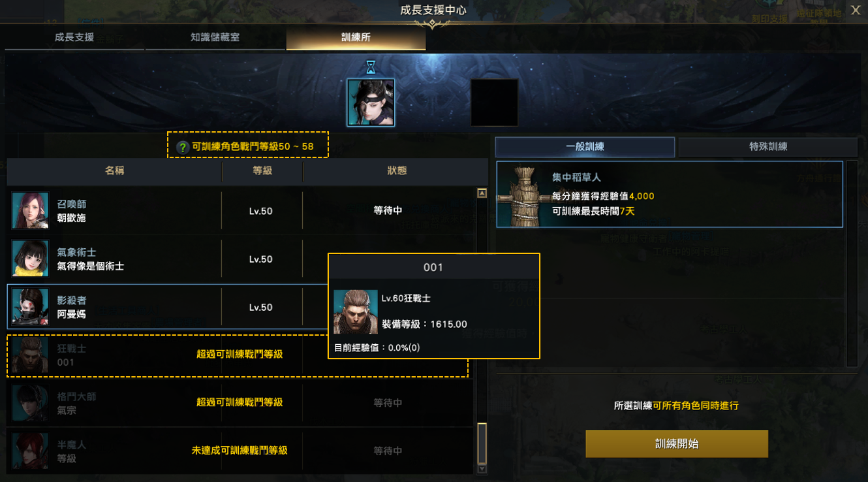The width and height of the screenshot is (868, 482).
Task: Click the 半魔人 character portrait icon
Action: [30, 451]
